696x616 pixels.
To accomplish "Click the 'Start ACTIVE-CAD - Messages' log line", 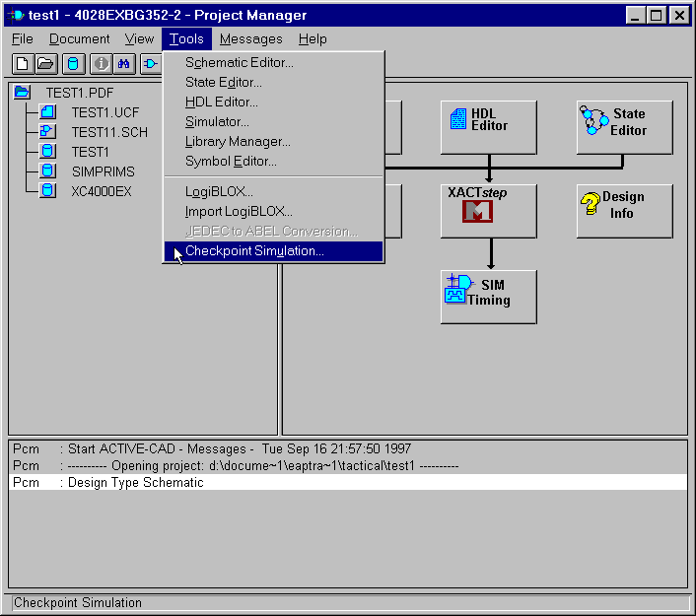I will [348, 449].
